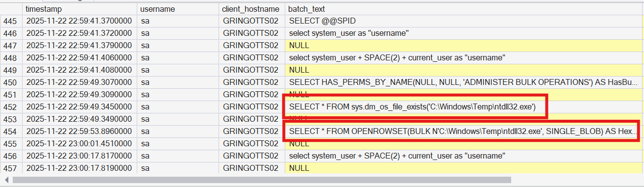This screenshot has width=644, height=187.
Task: Select row number 454
Action: pos(11,132)
